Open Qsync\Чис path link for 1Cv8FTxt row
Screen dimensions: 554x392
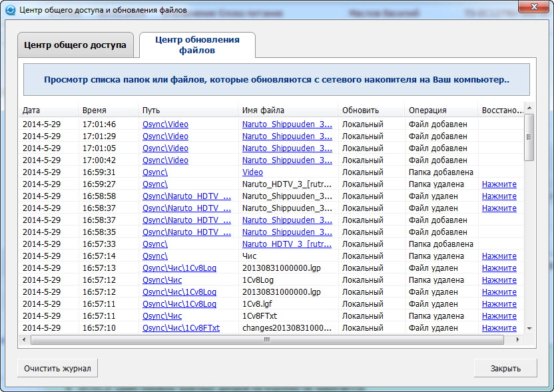click(162, 316)
